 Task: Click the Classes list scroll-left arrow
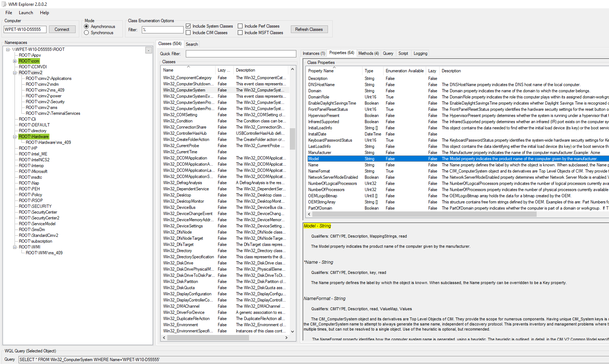pos(164,338)
